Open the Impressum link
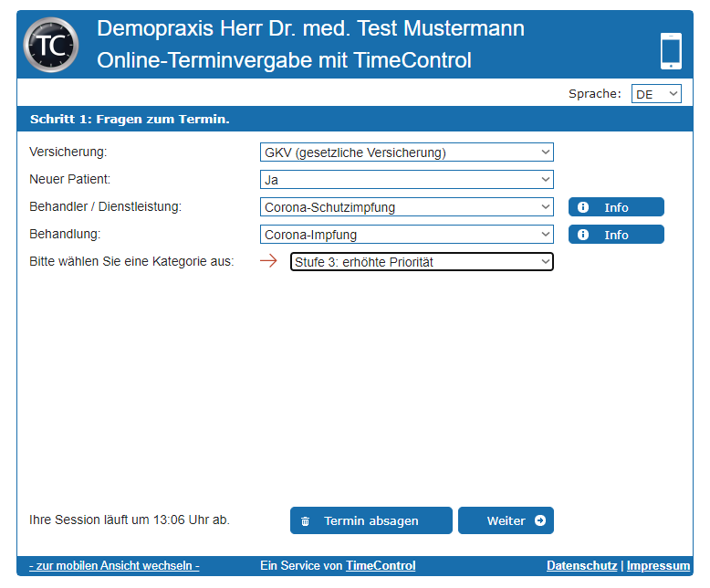This screenshot has width=710, height=588. click(658, 565)
